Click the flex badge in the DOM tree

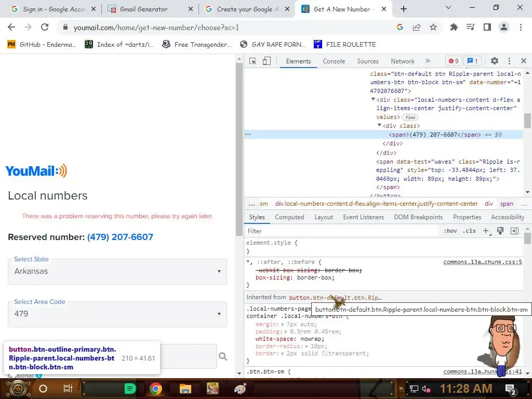tap(410, 117)
